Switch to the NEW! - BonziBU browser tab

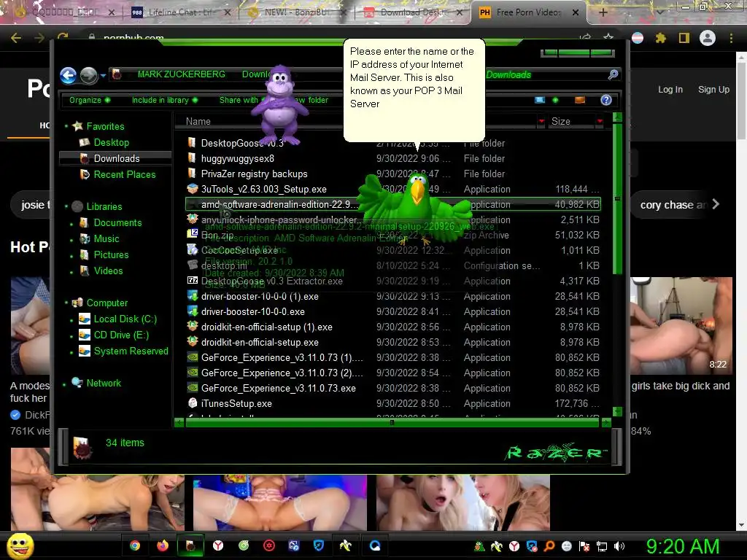296,12
